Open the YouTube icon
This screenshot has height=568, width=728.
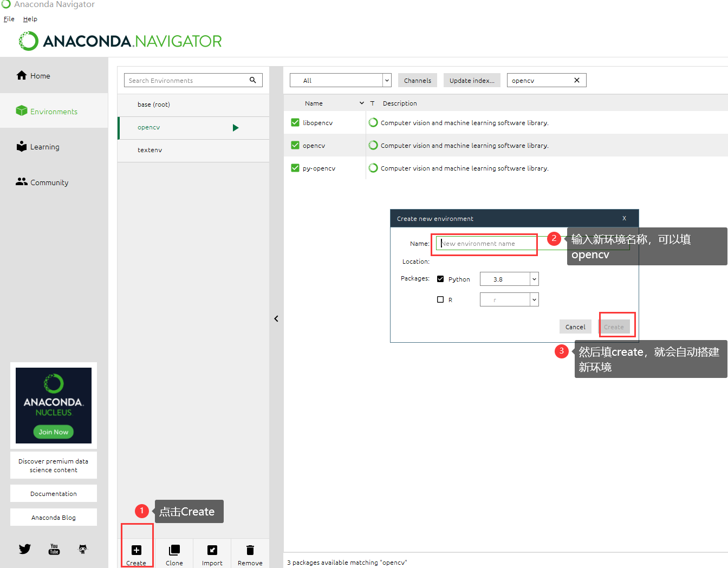54,549
